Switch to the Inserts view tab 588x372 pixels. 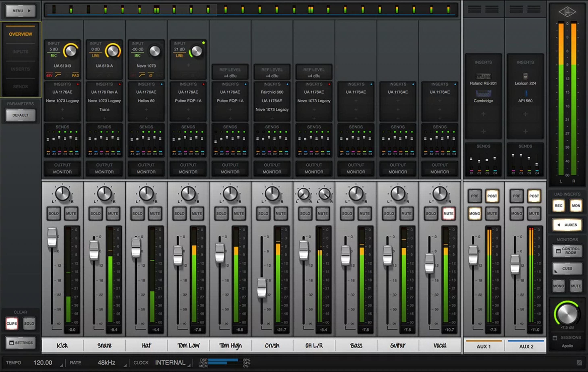point(21,69)
